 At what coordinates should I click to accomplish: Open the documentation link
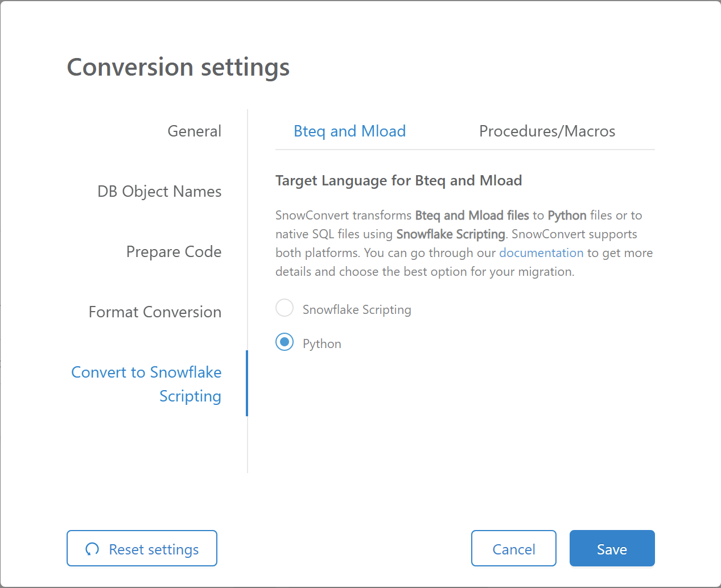point(541,253)
